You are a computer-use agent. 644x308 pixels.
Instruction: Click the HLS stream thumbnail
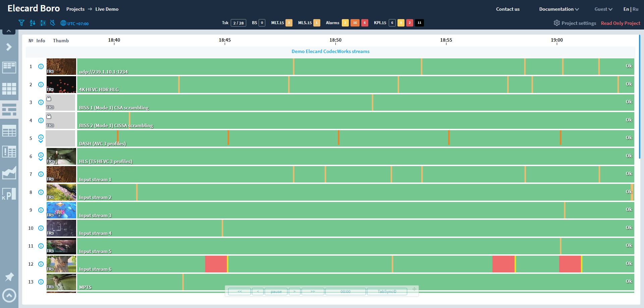coord(61,156)
